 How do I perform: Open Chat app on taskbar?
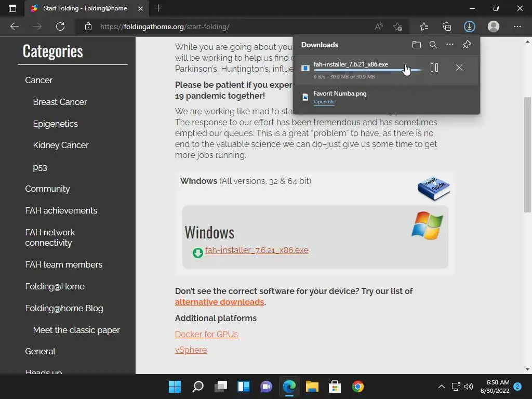pos(267,387)
